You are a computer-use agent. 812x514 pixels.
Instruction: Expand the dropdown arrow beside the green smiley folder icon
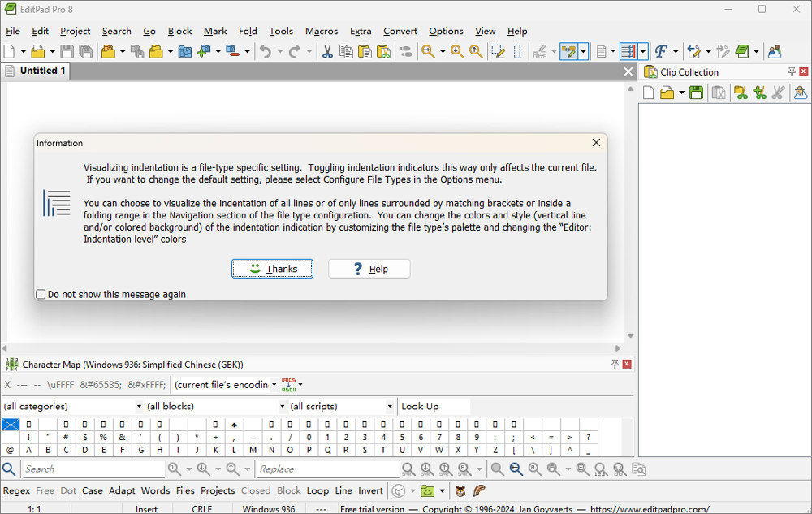442,490
